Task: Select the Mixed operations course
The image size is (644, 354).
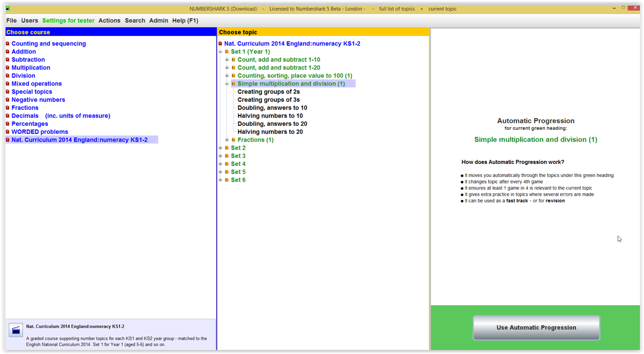Action: pos(37,84)
